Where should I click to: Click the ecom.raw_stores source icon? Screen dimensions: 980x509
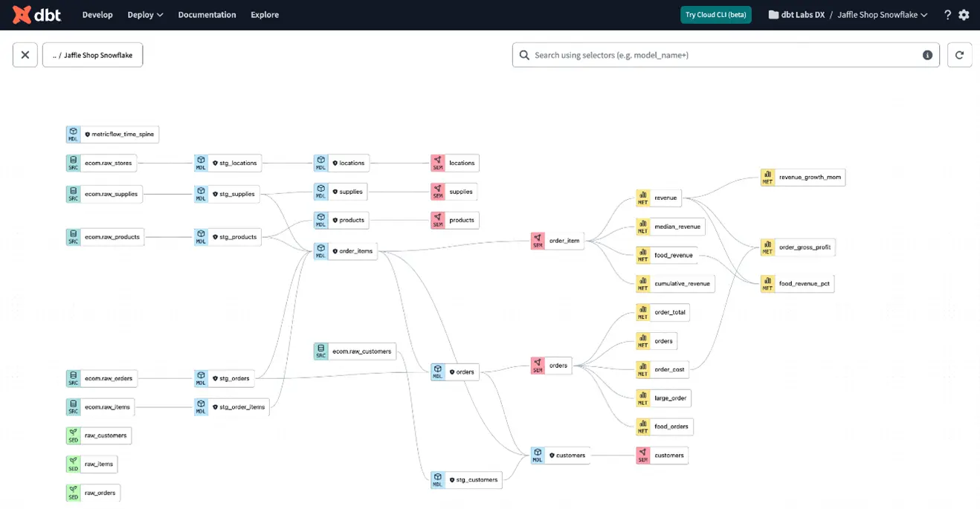73,163
